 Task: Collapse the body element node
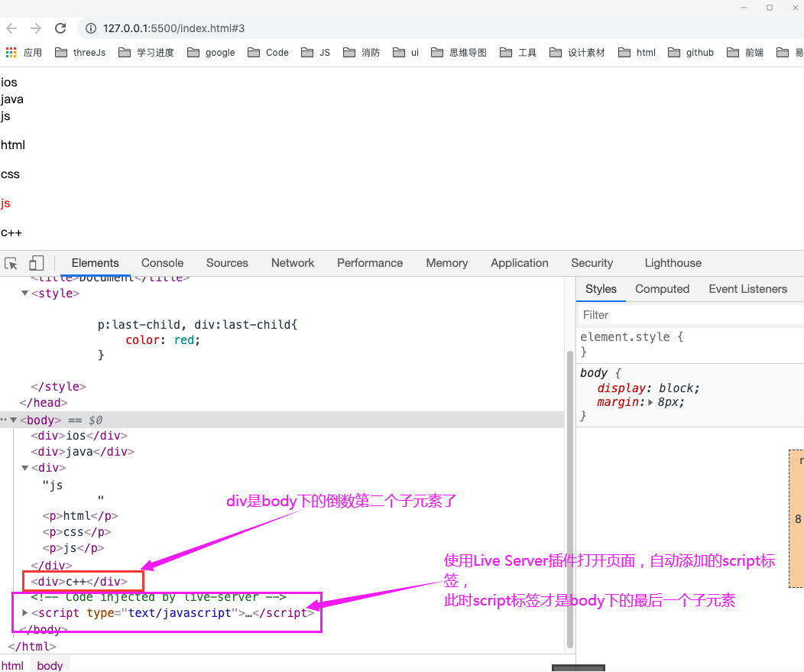click(14, 420)
